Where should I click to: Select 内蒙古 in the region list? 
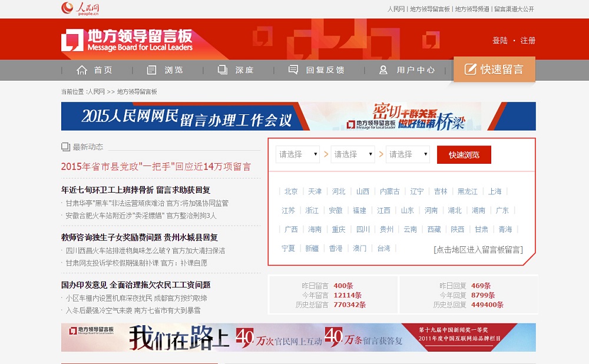[389, 191]
